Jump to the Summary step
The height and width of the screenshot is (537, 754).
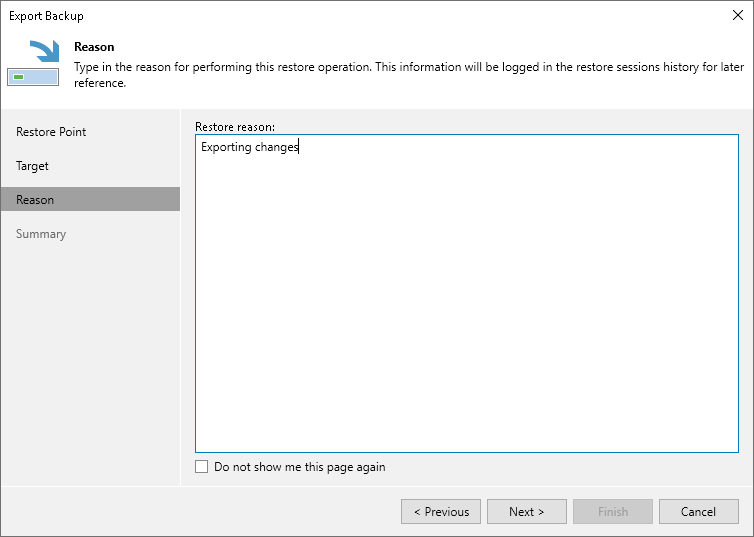pos(41,234)
